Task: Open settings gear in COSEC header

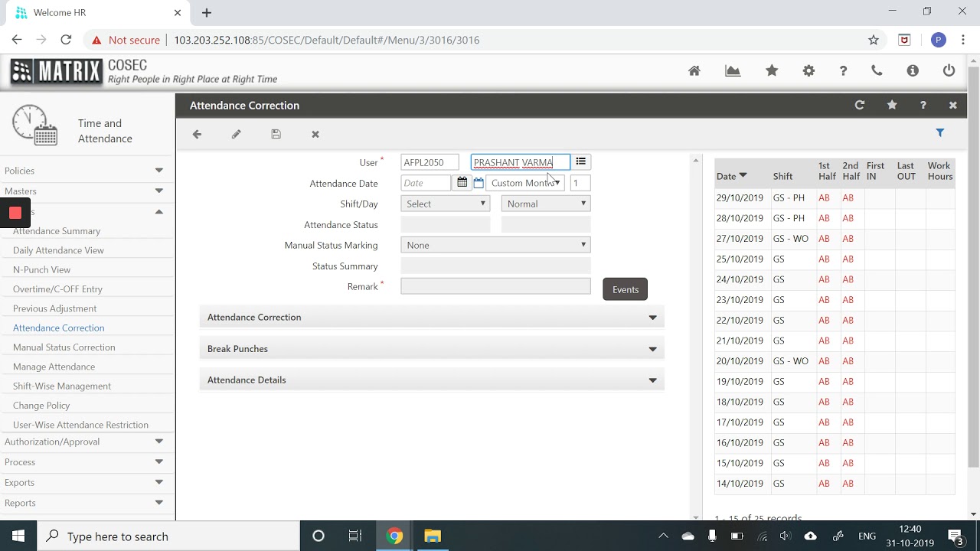Action: (x=808, y=70)
